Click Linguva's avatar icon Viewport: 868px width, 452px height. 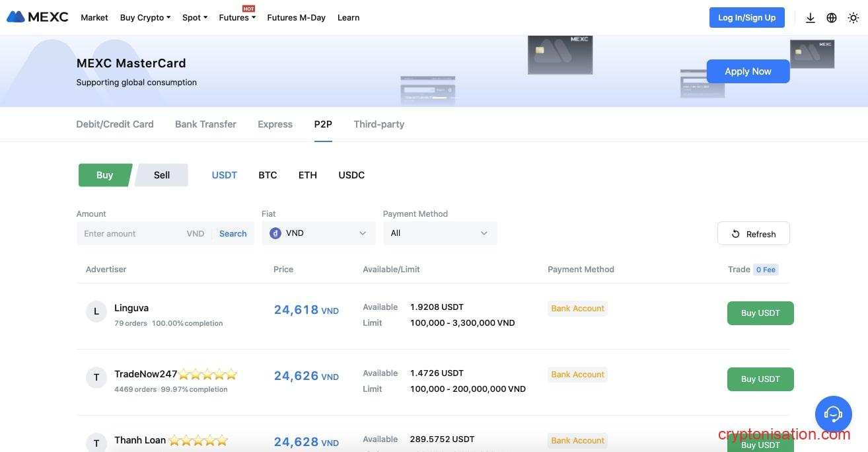tap(96, 311)
